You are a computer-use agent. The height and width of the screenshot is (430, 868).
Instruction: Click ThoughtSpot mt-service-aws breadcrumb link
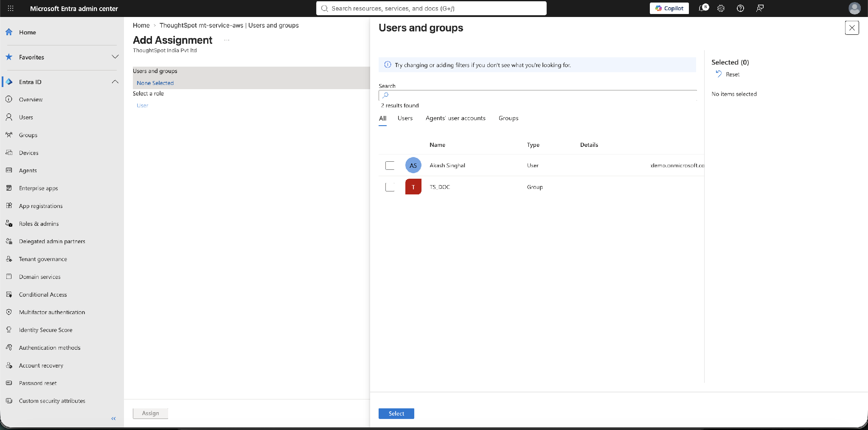(x=229, y=25)
